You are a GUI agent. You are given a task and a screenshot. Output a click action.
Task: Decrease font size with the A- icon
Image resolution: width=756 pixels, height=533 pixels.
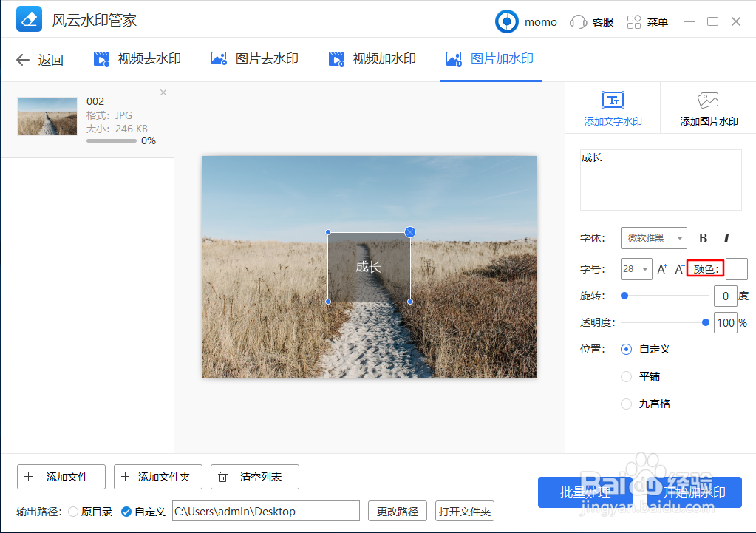678,268
